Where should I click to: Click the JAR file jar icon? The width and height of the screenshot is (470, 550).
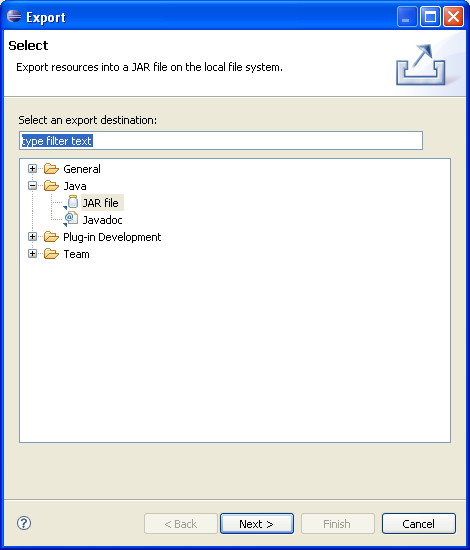coord(72,202)
